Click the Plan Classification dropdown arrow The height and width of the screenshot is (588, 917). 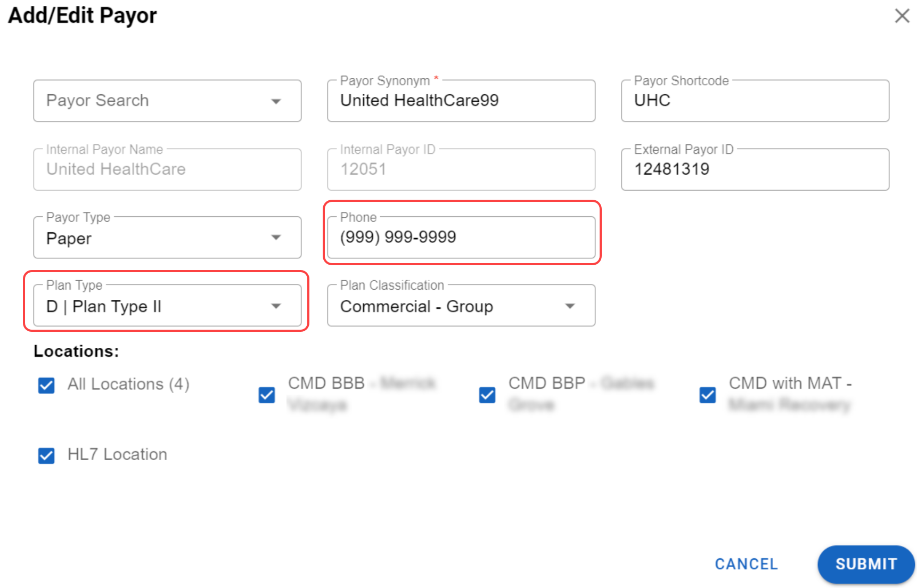coord(570,306)
